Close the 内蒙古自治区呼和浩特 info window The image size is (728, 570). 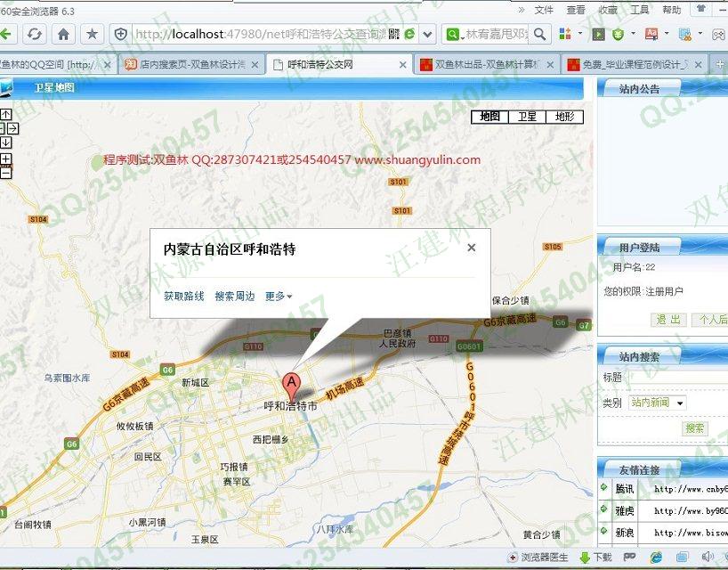pyautogui.click(x=472, y=248)
